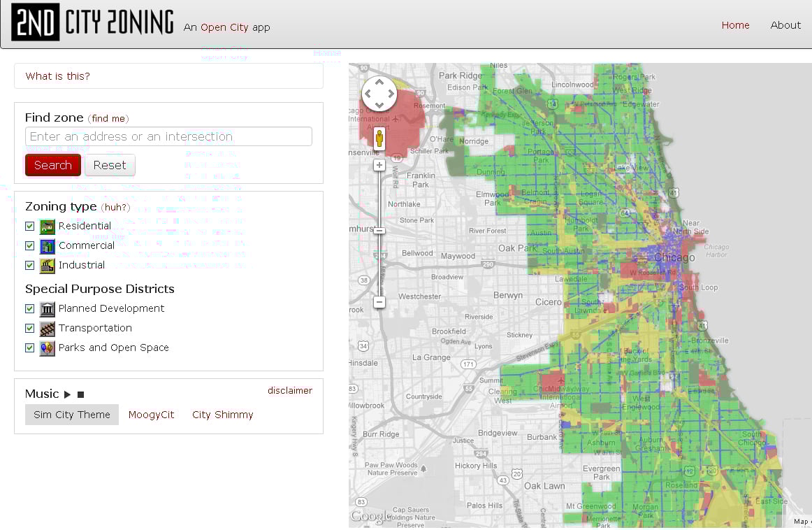Focus the address or intersection search field
Viewport: 812px width, 530px height.
point(169,137)
